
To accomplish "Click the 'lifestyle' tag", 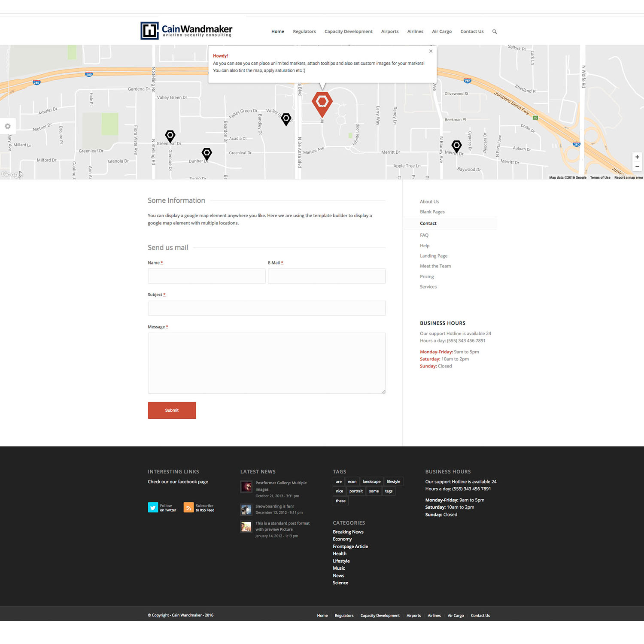I will 393,482.
